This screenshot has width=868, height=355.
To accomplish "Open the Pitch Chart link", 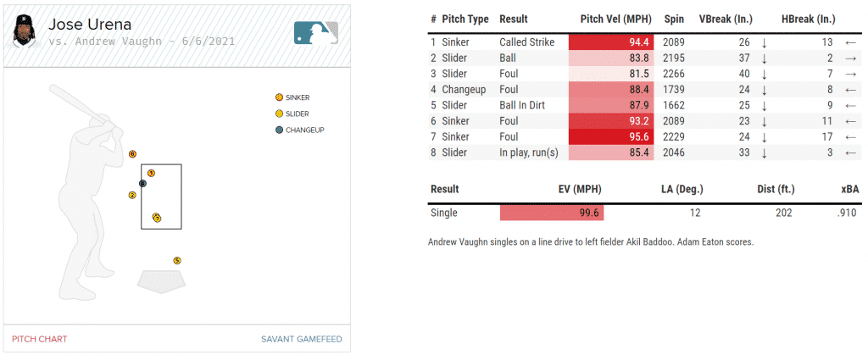I will (x=33, y=339).
